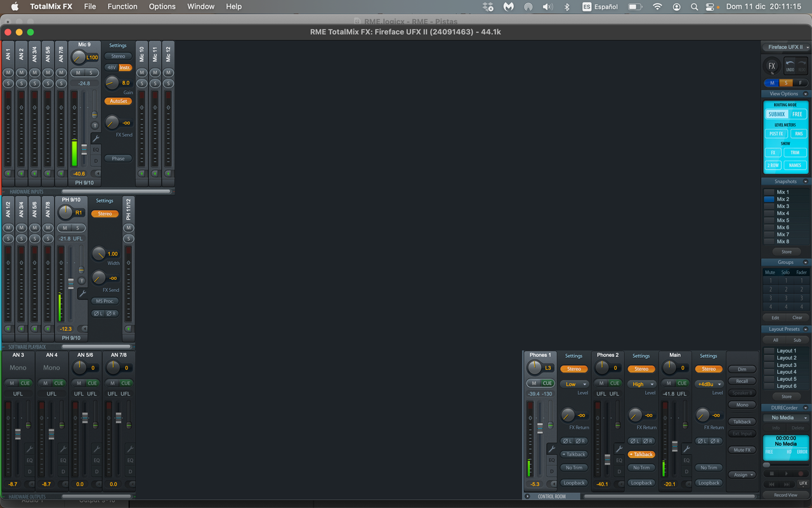The image size is (812, 508).
Task: Open wrench settings on Main output
Action: tap(686, 449)
